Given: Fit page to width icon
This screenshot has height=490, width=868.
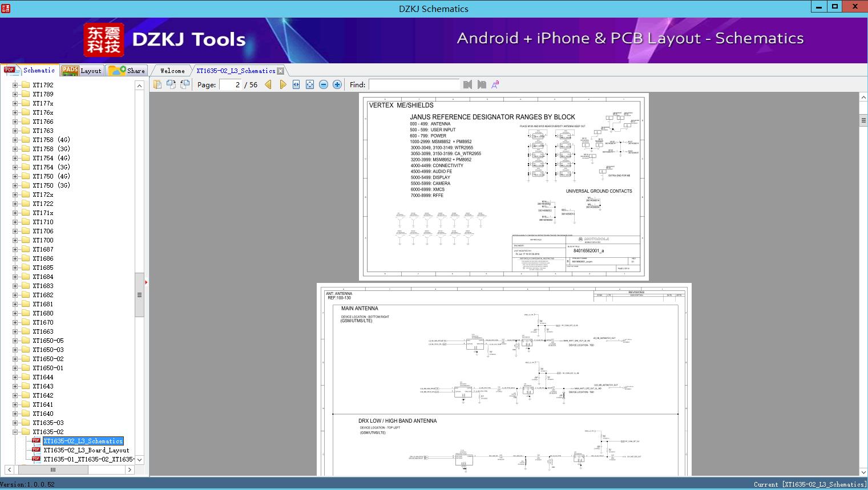Looking at the screenshot, I should (x=296, y=84).
